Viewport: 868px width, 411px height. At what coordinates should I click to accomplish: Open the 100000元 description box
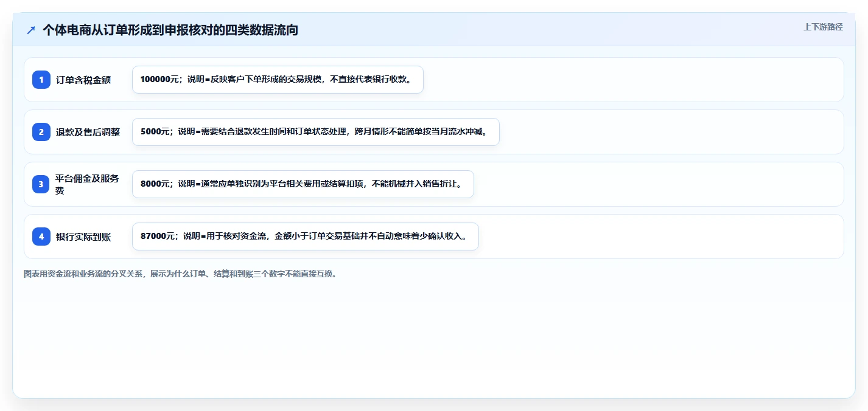coord(278,80)
